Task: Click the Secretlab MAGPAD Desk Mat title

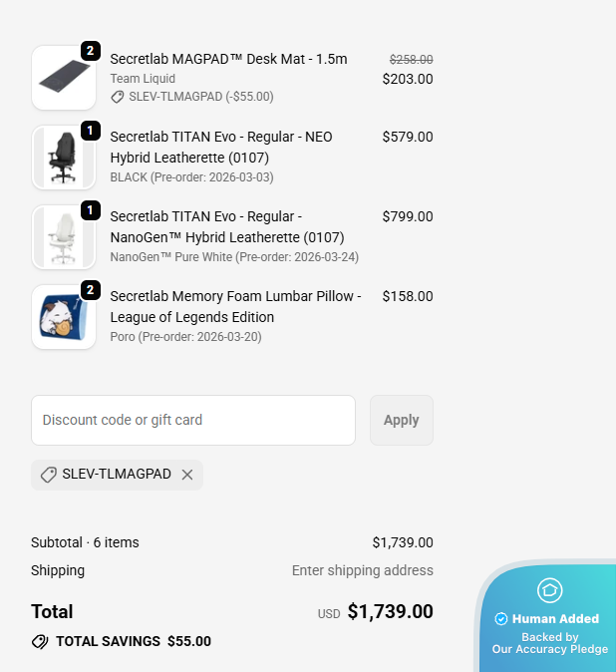Action: [x=228, y=59]
